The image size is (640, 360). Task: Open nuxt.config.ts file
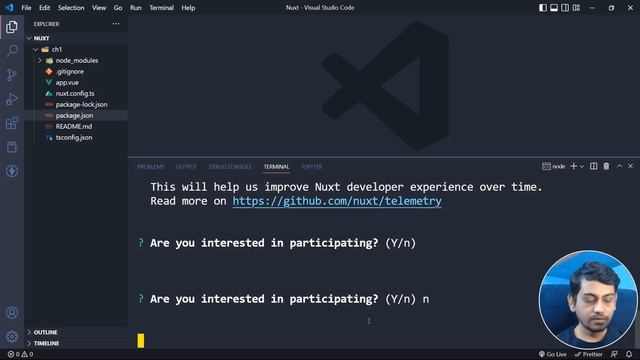(x=75, y=93)
